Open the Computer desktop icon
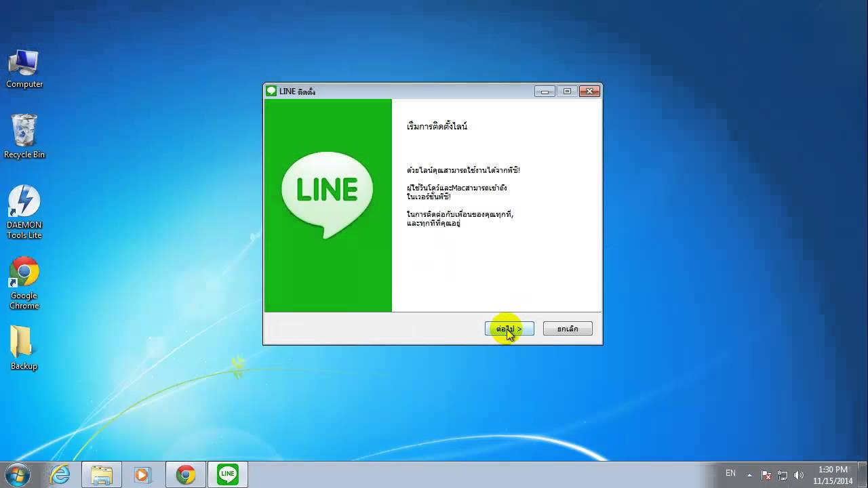Screen dimensions: 868x488 tap(24, 69)
